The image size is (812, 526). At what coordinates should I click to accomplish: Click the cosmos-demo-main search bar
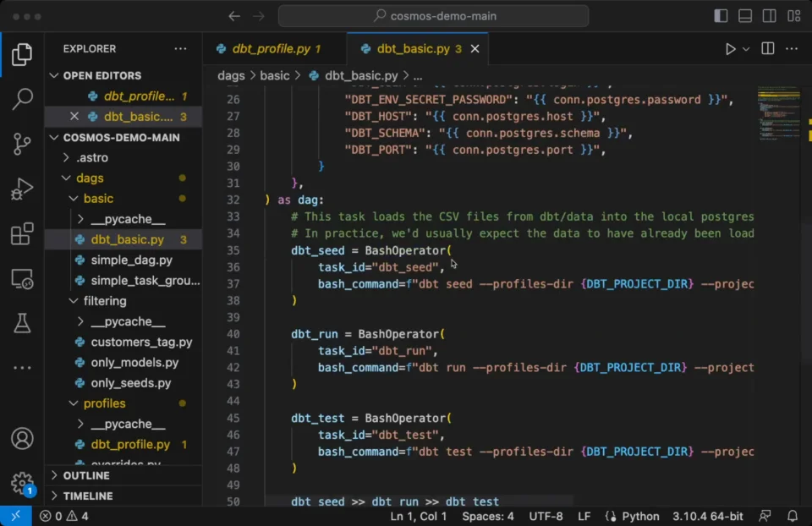point(433,16)
